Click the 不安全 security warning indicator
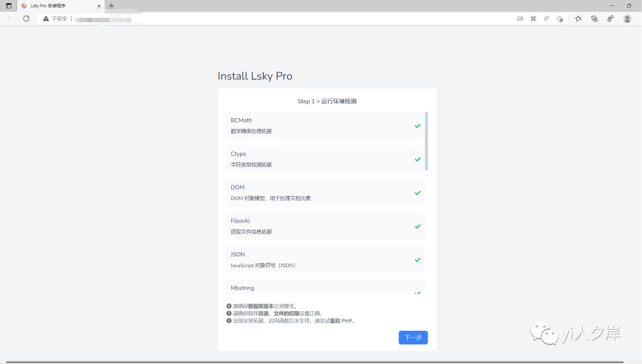The image size is (642, 364). pyautogui.click(x=54, y=18)
